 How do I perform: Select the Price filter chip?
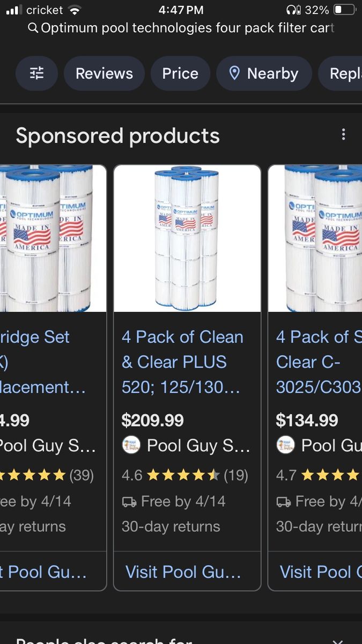180,73
